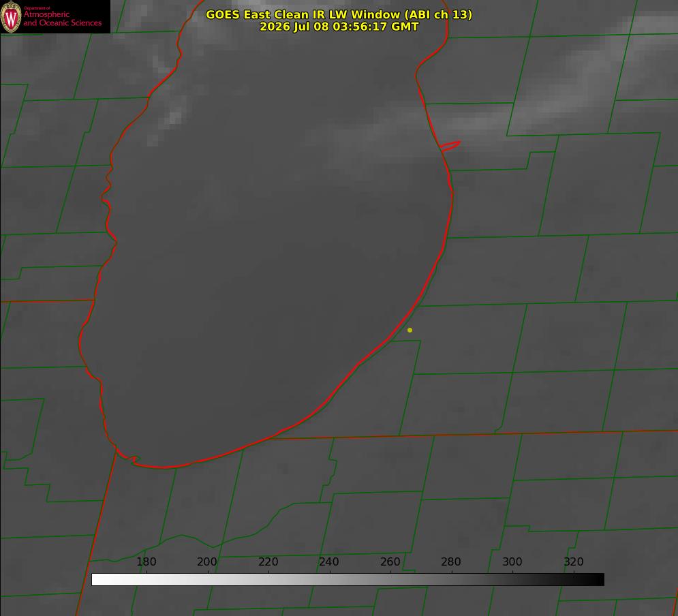The image size is (678, 616).
Task: Click the black end of the colorbar
Action: coord(597,580)
